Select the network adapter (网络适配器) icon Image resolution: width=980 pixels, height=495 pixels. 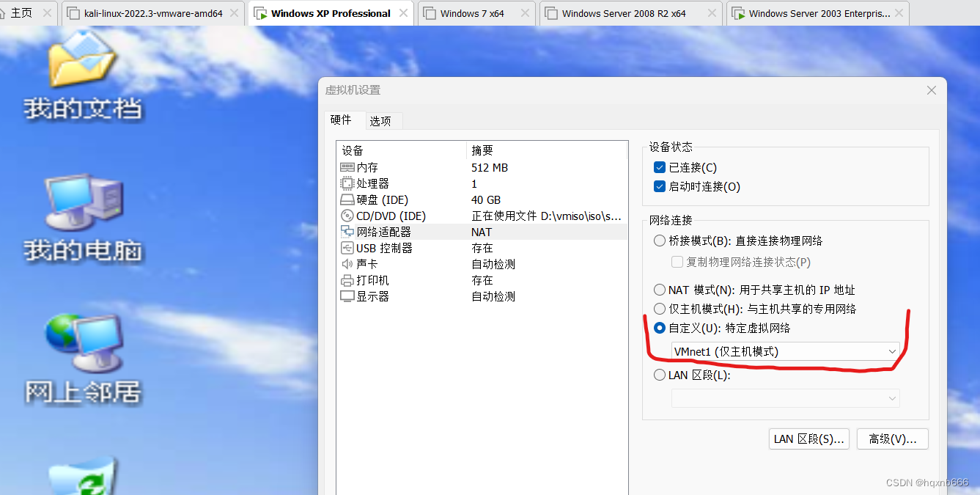[x=347, y=232]
